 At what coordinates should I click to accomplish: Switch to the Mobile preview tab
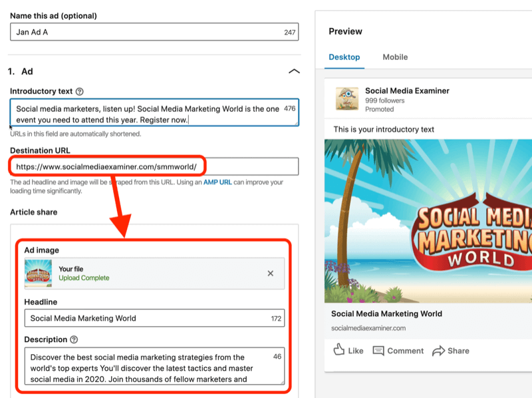point(395,57)
